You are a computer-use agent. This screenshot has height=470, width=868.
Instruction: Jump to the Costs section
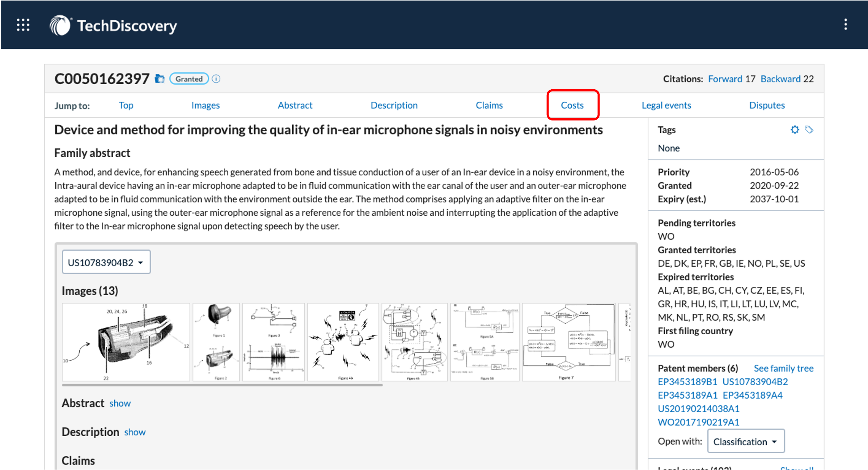(572, 105)
